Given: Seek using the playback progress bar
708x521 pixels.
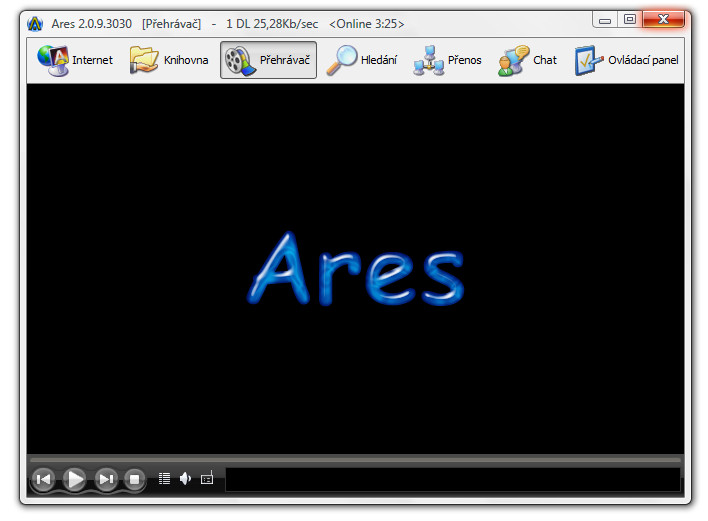Looking at the screenshot, I should pyautogui.click(x=355, y=460).
